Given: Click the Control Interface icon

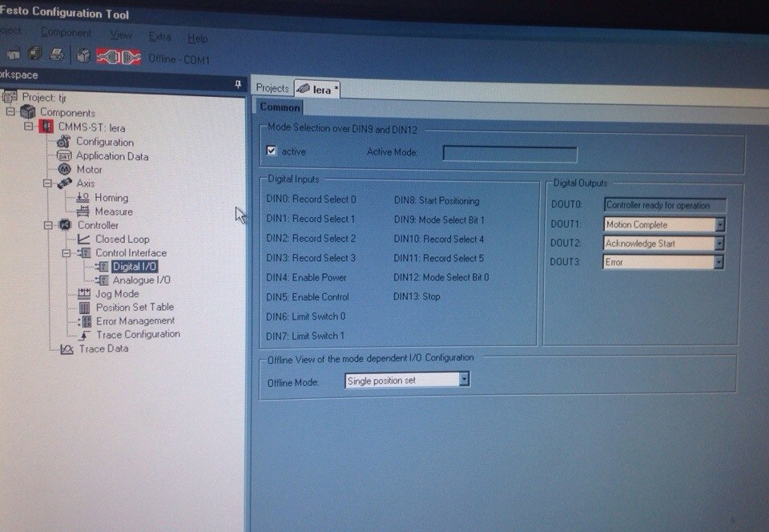Looking at the screenshot, I should click(84, 253).
